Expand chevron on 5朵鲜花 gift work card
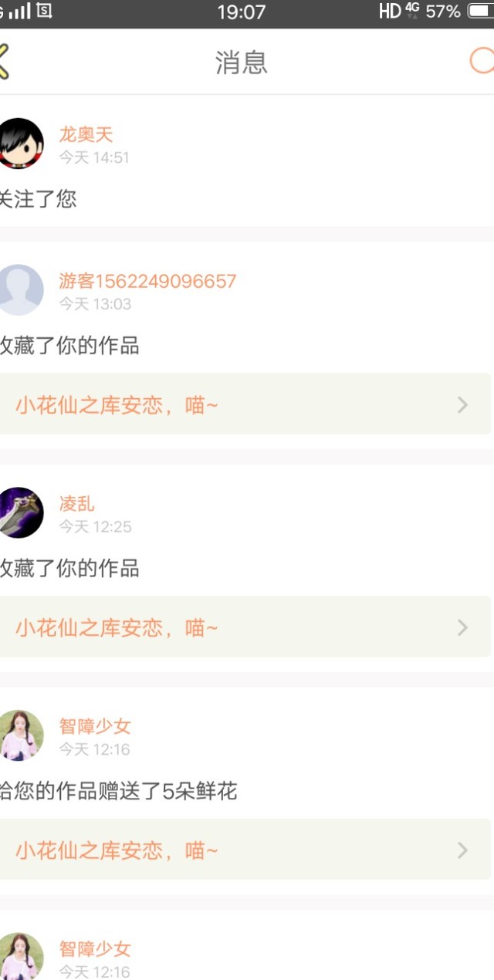 click(x=462, y=850)
